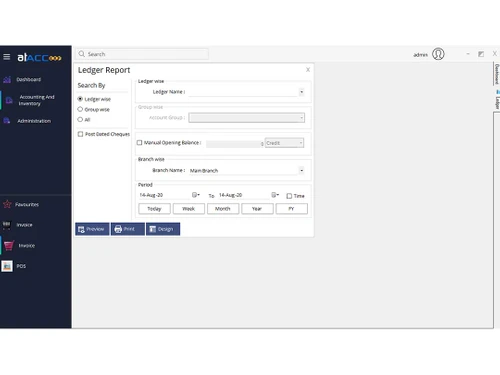500x375 pixels.
Task: Open the hamburger menu icon
Action: click(x=7, y=57)
